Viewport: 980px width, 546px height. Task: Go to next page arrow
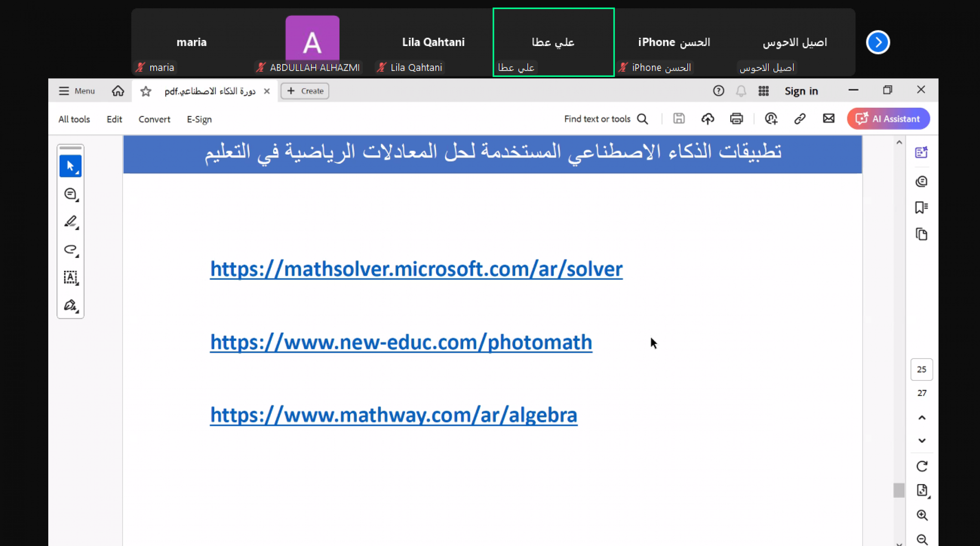[x=922, y=440]
